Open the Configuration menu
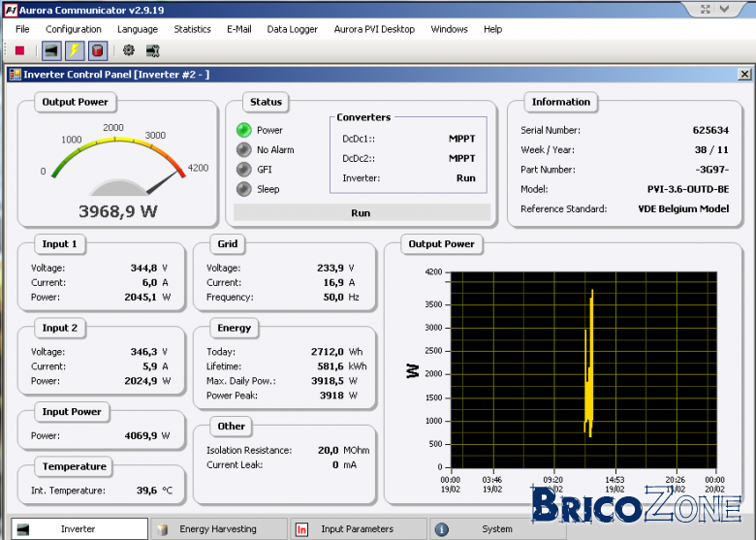This screenshot has width=756, height=540. (74, 29)
